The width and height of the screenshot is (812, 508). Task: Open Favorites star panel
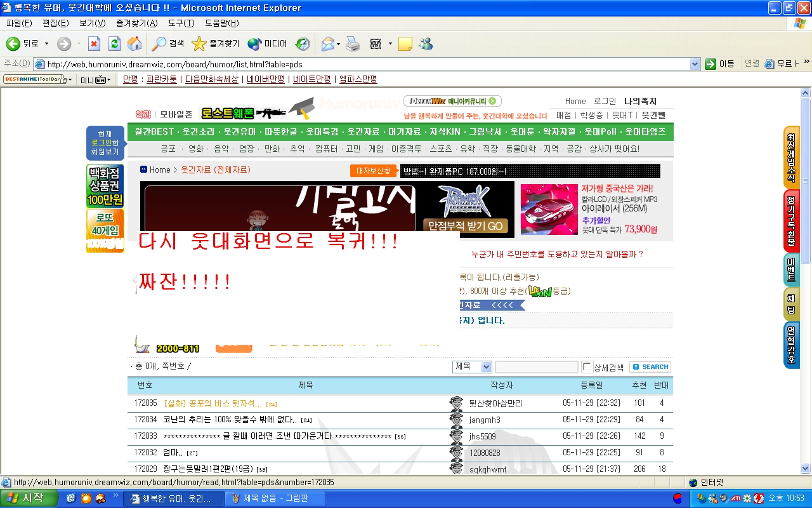click(199, 44)
